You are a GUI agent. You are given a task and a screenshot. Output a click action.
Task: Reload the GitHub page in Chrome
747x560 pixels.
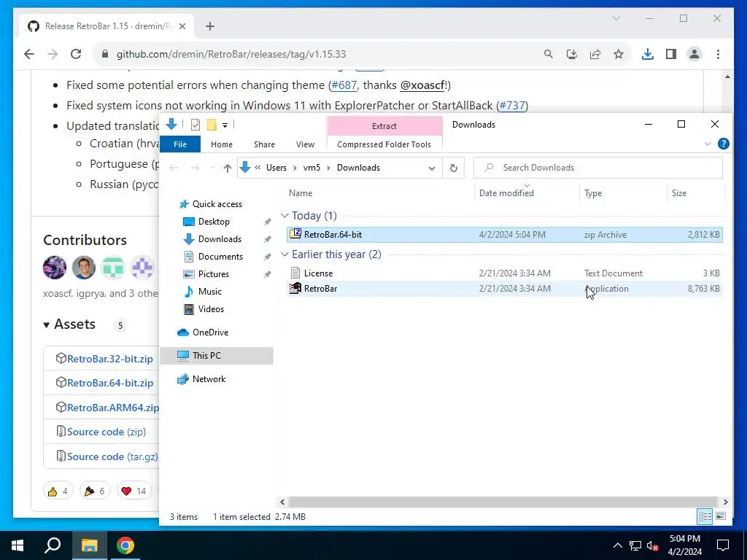coord(76,54)
